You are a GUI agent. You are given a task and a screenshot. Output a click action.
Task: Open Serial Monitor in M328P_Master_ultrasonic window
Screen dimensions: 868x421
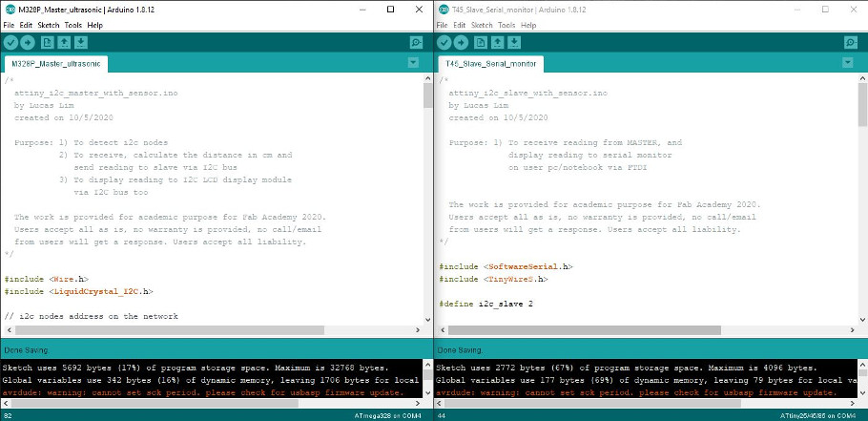[416, 43]
